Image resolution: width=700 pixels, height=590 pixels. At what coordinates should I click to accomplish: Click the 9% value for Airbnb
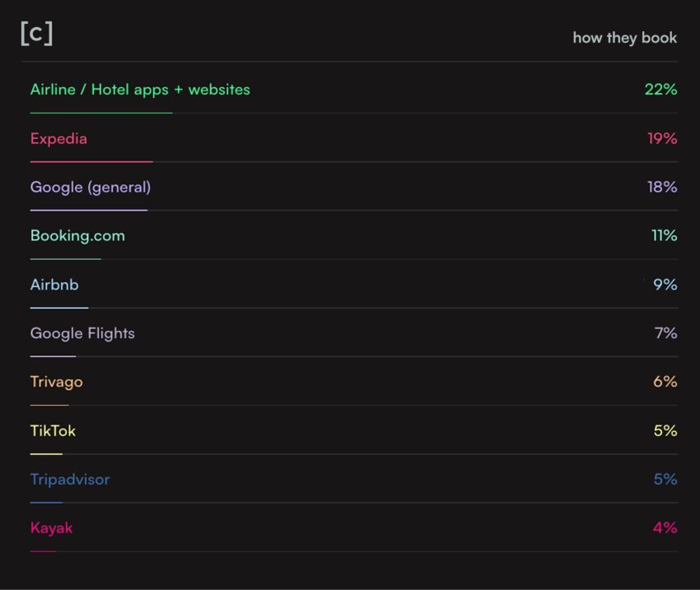(665, 285)
